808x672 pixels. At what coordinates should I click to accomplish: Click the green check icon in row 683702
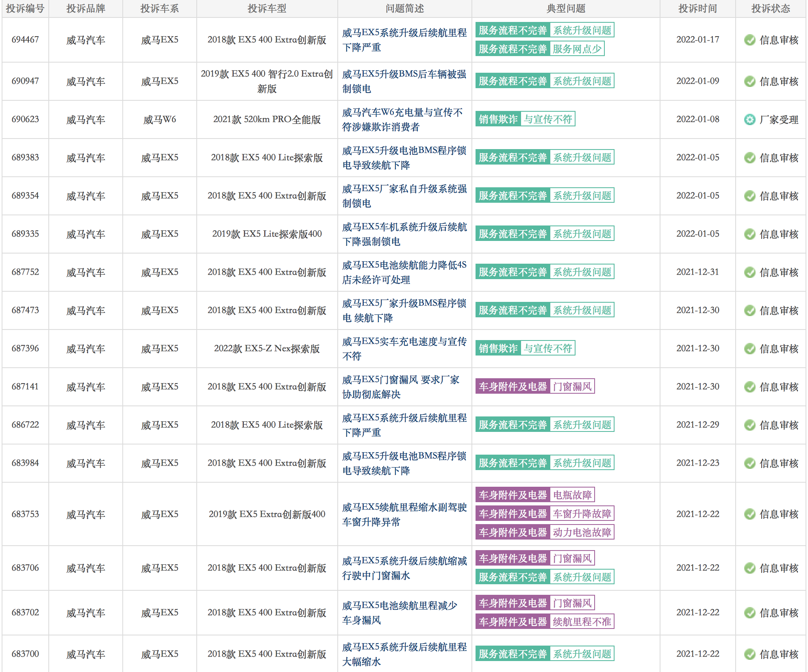coord(749,613)
